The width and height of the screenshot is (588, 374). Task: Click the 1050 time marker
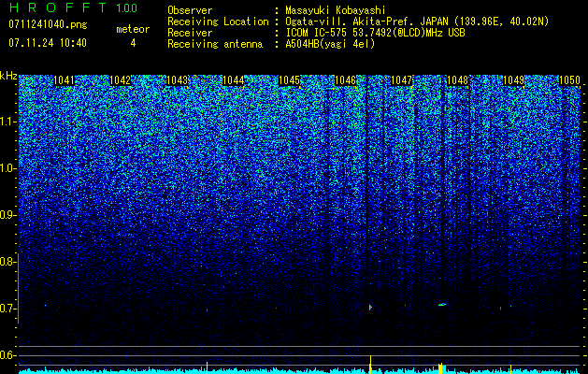click(x=569, y=80)
